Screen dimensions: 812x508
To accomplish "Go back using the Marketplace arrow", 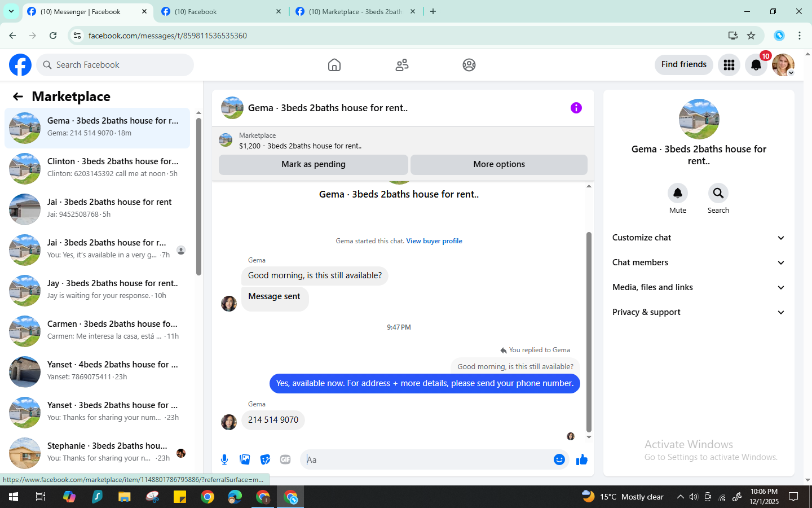I will (18, 97).
